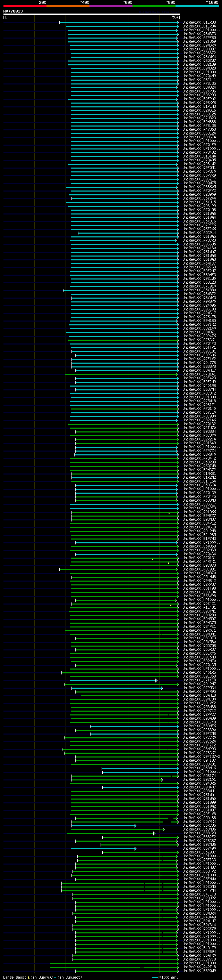Open hit UniRef100_Q9SSZ2
The image size is (222, 980).
pos(199,53)
